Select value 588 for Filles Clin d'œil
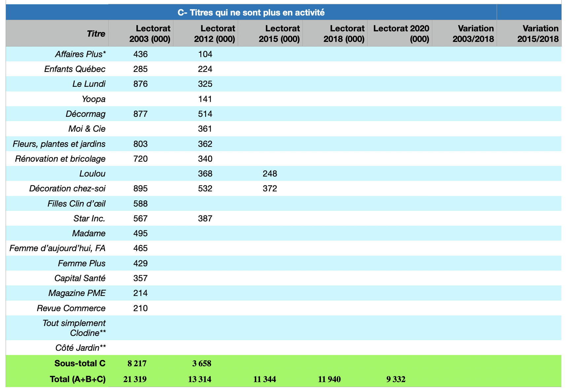Screen dimensions: 566x392 point(141,204)
